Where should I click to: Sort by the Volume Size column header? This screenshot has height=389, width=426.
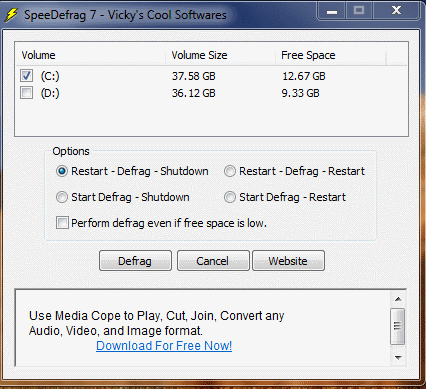[x=221, y=55]
